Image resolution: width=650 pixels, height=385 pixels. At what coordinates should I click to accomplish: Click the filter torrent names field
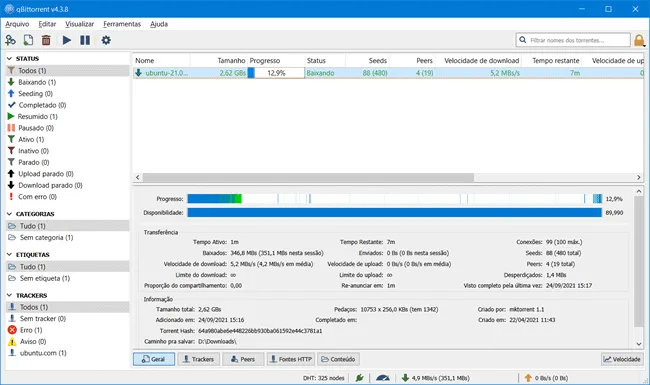click(x=573, y=40)
